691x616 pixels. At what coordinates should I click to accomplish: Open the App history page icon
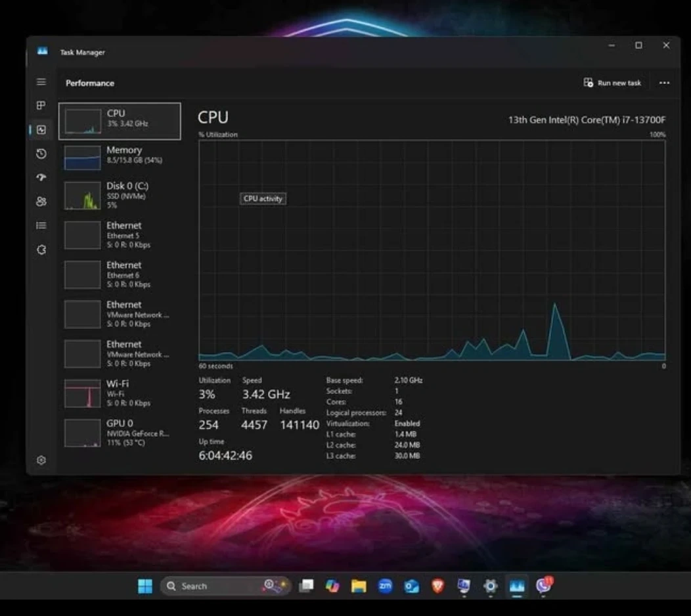41,154
